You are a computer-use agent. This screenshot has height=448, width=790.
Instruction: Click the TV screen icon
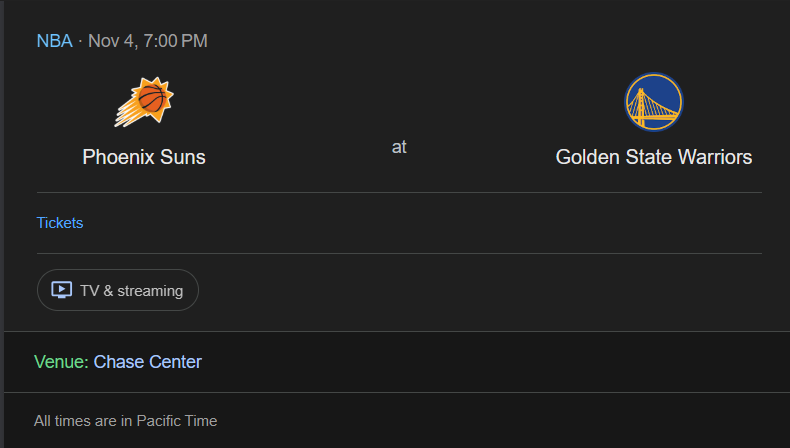pyautogui.click(x=62, y=290)
